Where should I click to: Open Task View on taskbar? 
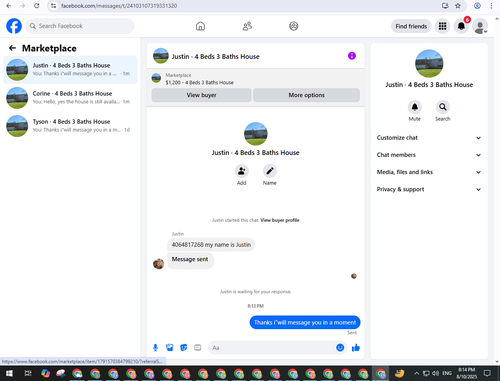point(28,373)
